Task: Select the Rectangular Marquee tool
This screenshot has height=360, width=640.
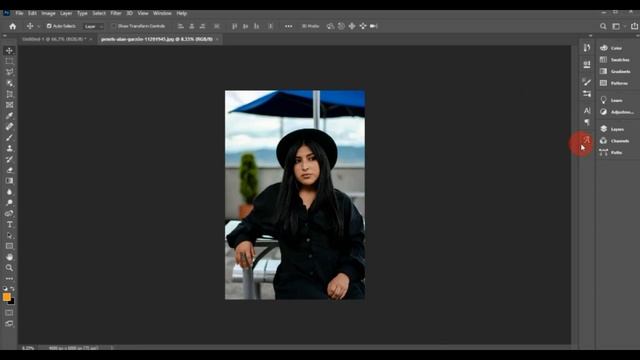Action: tap(9, 61)
